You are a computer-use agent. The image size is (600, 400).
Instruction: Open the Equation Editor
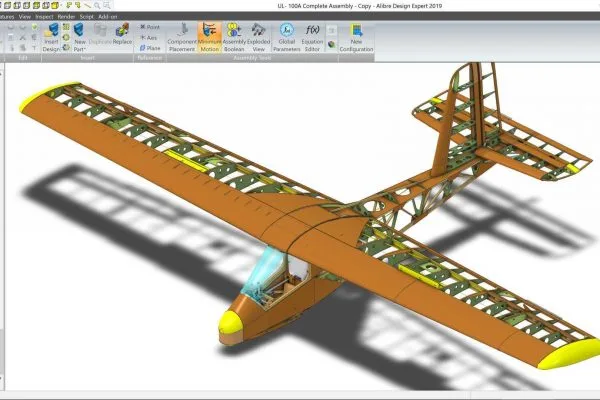click(312, 37)
